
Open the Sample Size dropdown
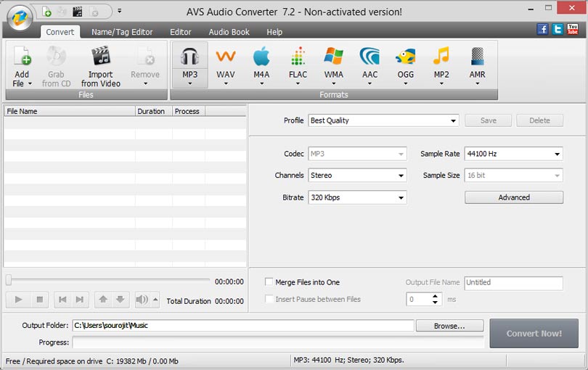click(x=514, y=176)
